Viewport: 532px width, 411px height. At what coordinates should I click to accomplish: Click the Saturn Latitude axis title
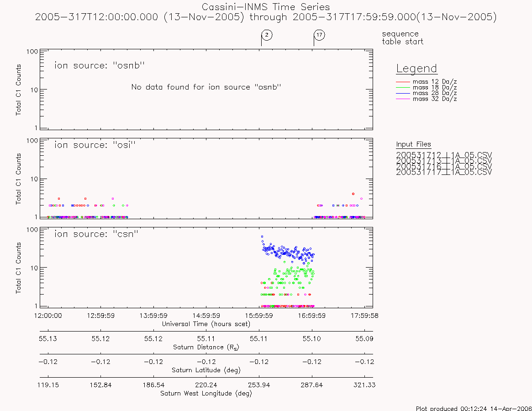[206, 370]
